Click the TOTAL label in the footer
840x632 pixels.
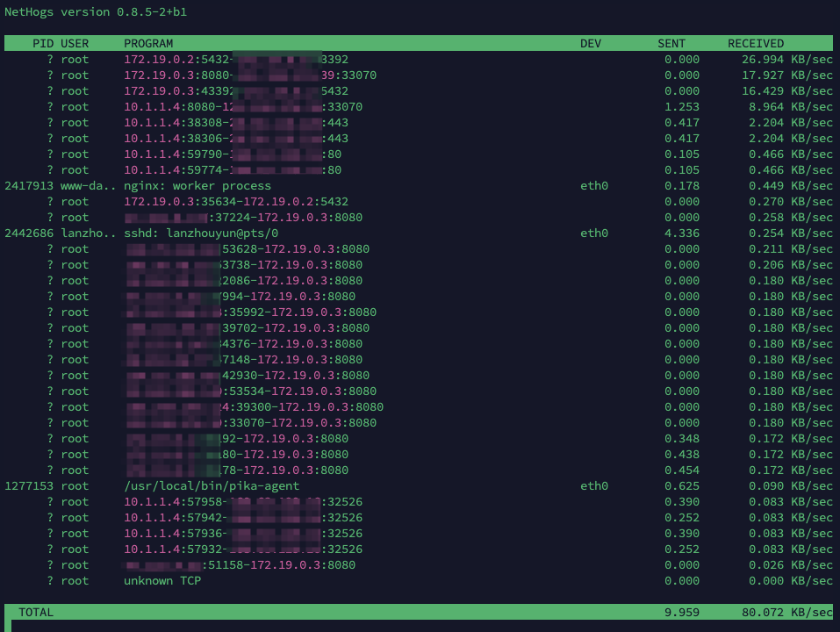(36, 613)
